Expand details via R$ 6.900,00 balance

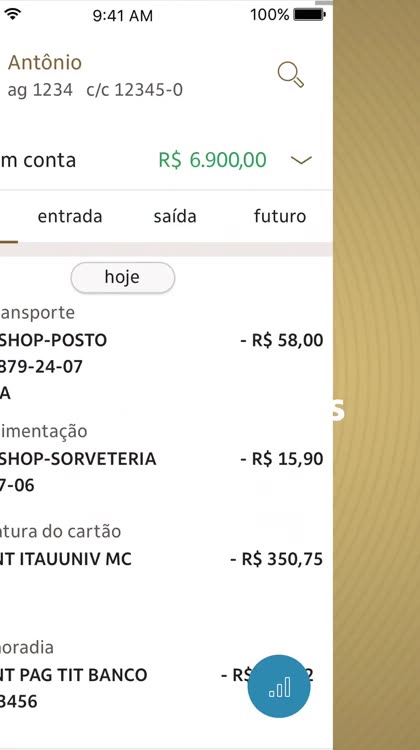[212, 160]
